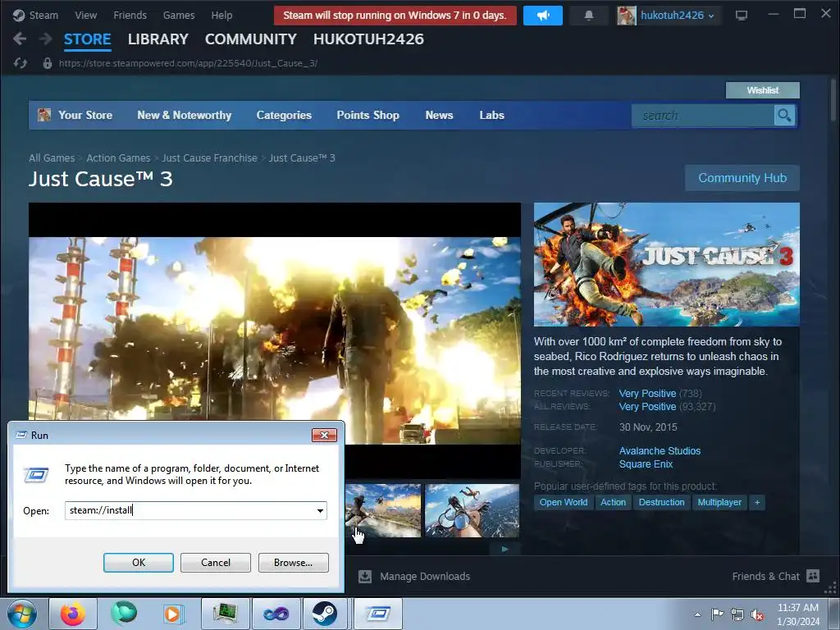Open the Labs tab
840x630 pixels.
coord(492,115)
